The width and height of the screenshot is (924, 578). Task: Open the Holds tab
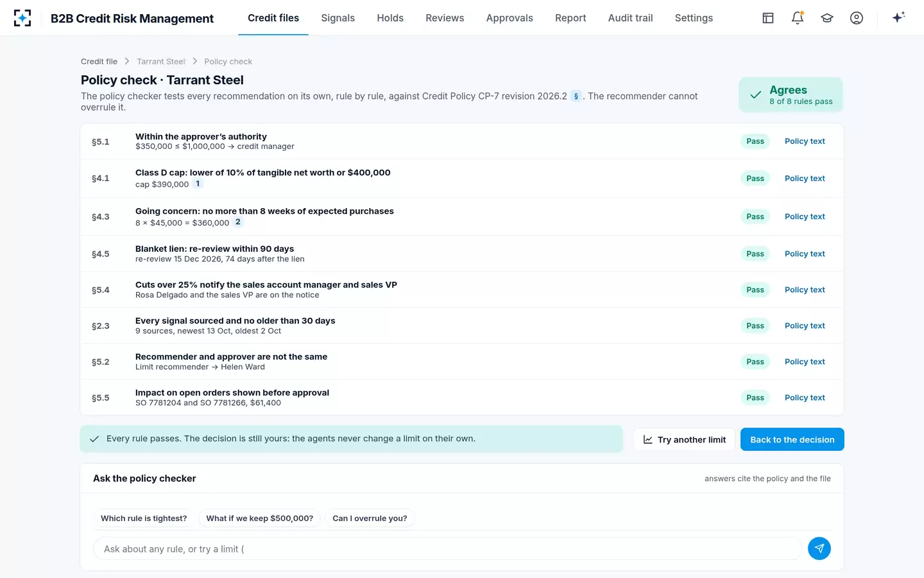coord(390,18)
